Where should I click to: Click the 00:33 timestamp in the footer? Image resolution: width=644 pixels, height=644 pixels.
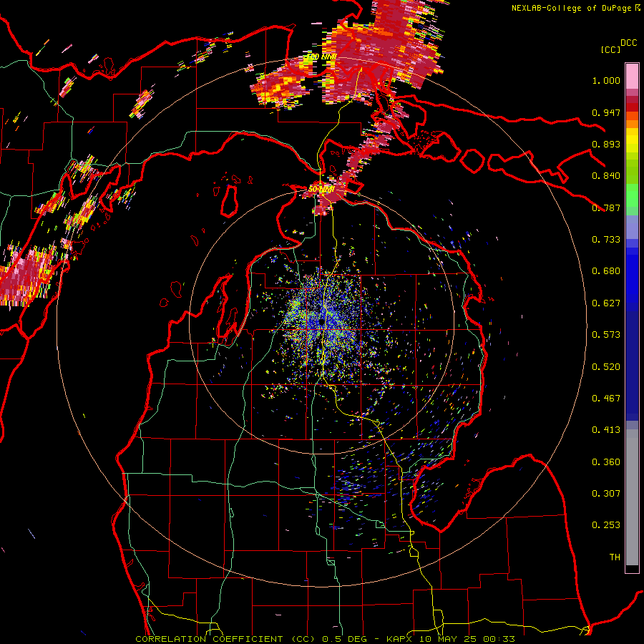(499, 639)
